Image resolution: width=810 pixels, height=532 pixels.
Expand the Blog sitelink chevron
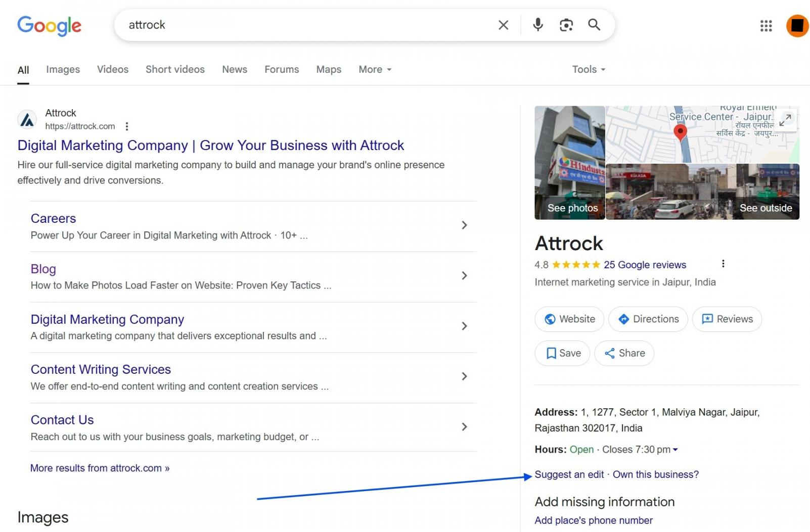[464, 276]
